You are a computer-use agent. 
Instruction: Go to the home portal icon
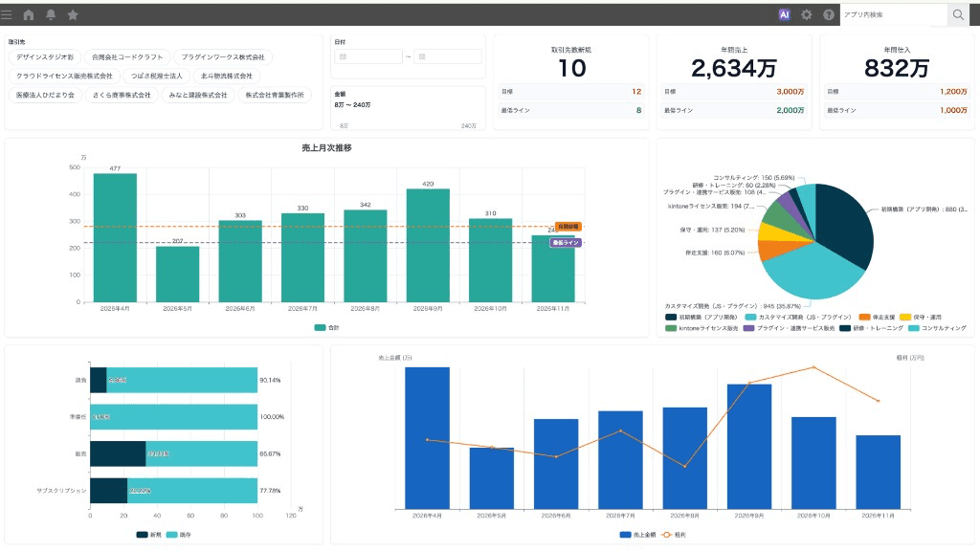[x=28, y=14]
